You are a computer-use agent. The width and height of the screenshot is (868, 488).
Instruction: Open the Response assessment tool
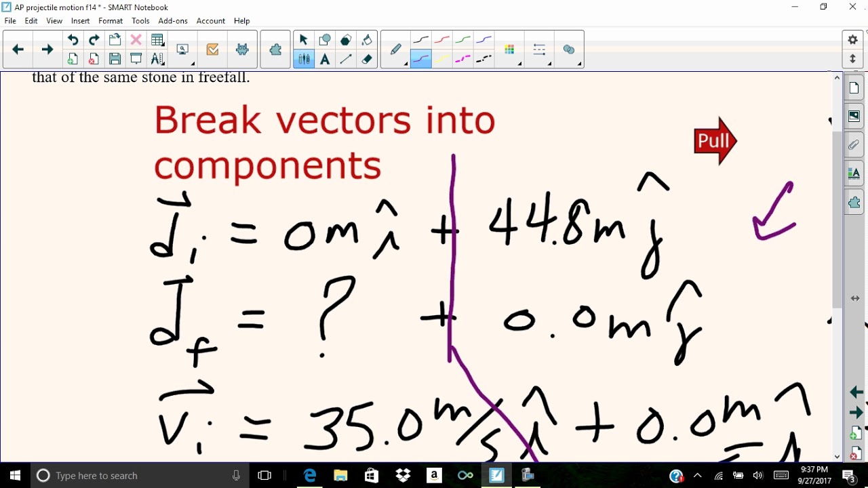pos(212,49)
